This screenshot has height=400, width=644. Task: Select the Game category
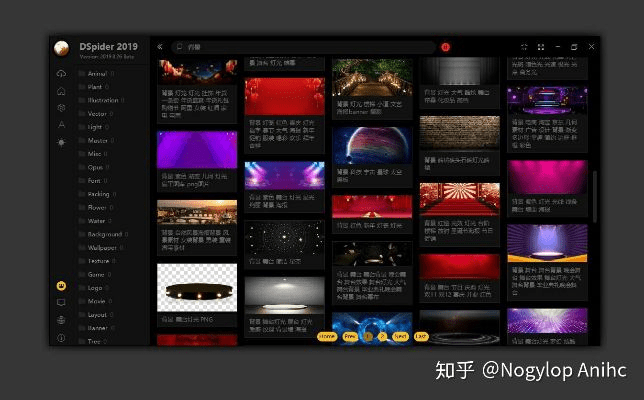[96, 275]
